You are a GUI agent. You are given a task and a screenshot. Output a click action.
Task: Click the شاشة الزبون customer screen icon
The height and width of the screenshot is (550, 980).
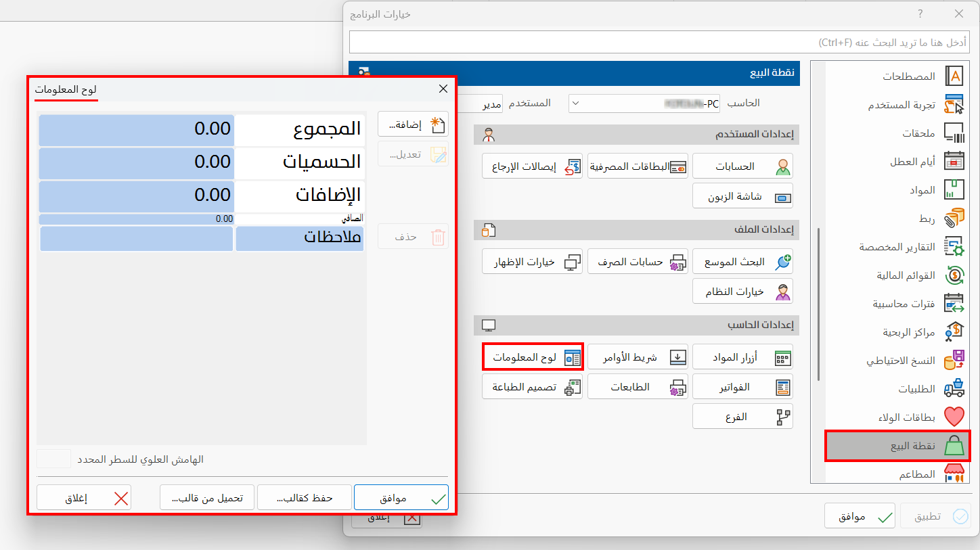(782, 196)
